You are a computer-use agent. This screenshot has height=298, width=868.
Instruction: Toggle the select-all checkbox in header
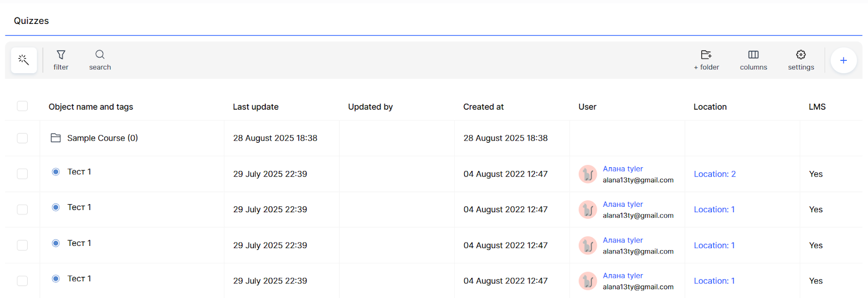22,106
